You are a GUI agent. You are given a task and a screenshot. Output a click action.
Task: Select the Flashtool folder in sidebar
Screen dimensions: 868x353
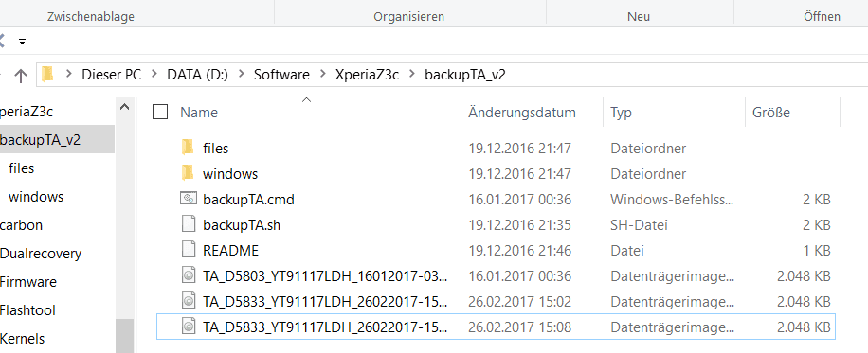[x=27, y=309]
